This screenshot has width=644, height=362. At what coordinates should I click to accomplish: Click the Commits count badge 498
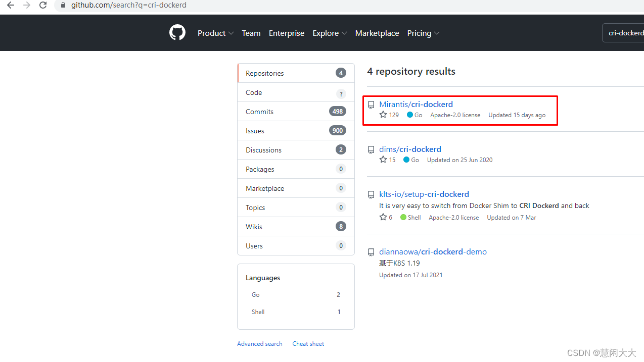pyautogui.click(x=338, y=112)
